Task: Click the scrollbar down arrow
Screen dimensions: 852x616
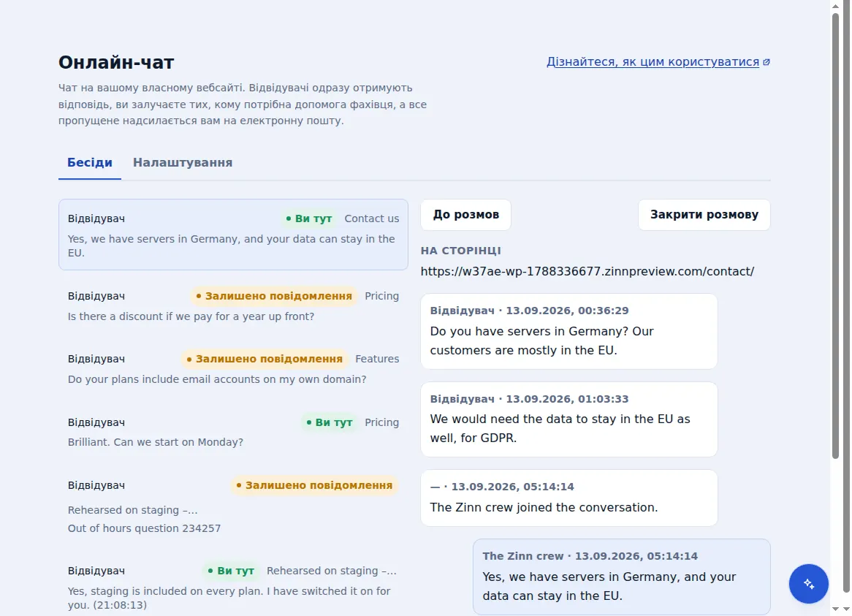Action: [x=835, y=609]
